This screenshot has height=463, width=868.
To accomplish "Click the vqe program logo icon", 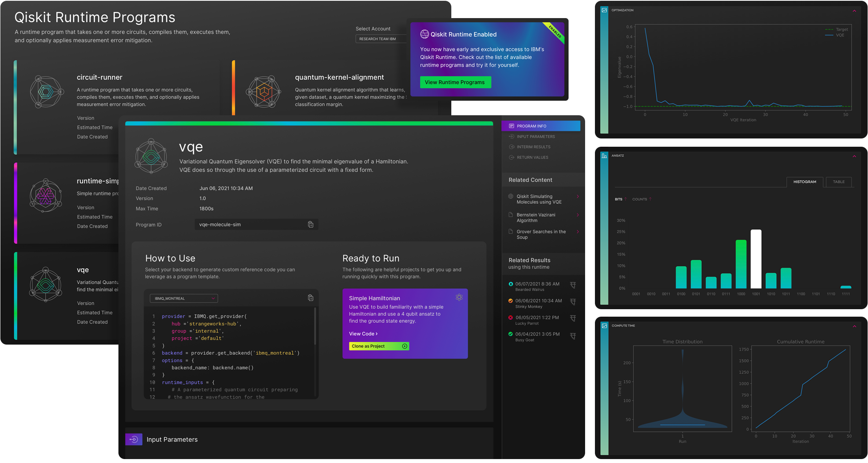I will point(151,157).
